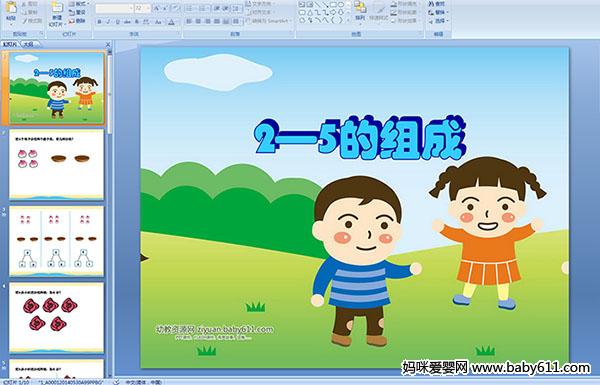Open the slide Layout (版式) dropdown
The image size is (600, 385).
[x=78, y=4]
